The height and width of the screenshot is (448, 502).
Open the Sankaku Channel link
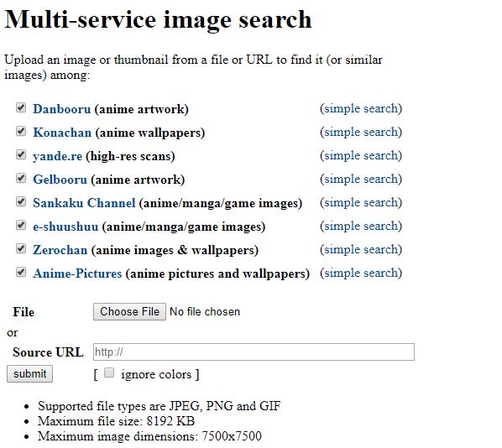(x=84, y=203)
